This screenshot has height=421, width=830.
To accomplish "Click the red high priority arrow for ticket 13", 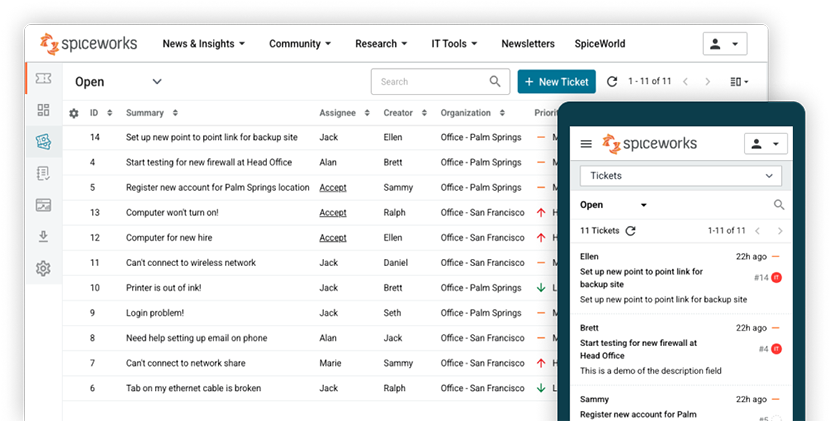I will [541, 212].
